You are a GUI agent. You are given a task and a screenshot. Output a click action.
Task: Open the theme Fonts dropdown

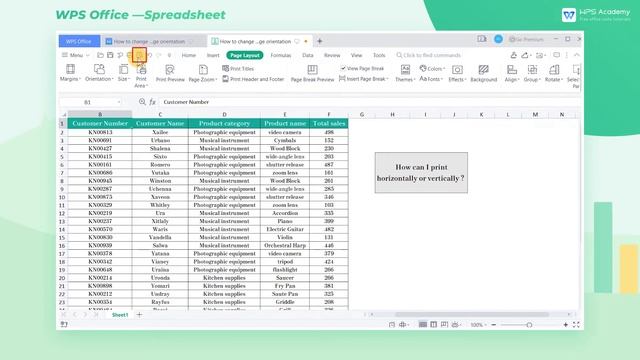click(x=431, y=79)
